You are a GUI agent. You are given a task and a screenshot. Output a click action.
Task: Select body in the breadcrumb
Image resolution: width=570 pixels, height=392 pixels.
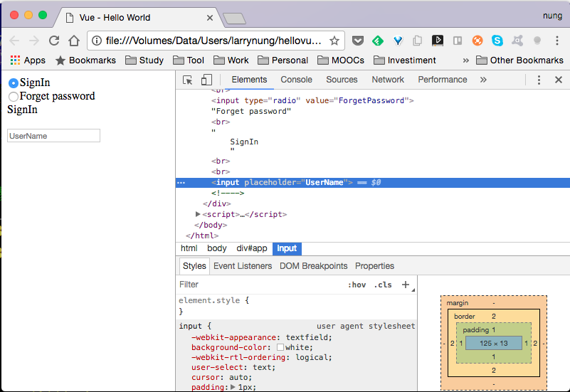coord(216,248)
